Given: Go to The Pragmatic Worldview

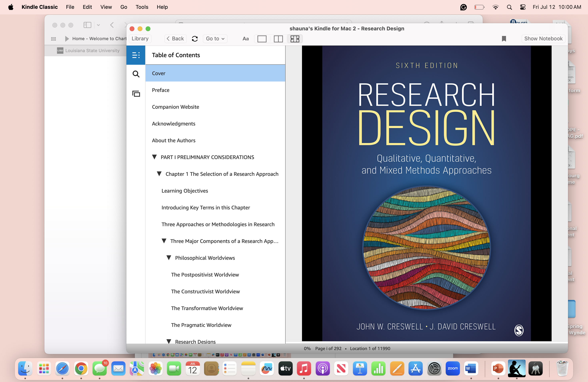Looking at the screenshot, I should click(215, 325).
